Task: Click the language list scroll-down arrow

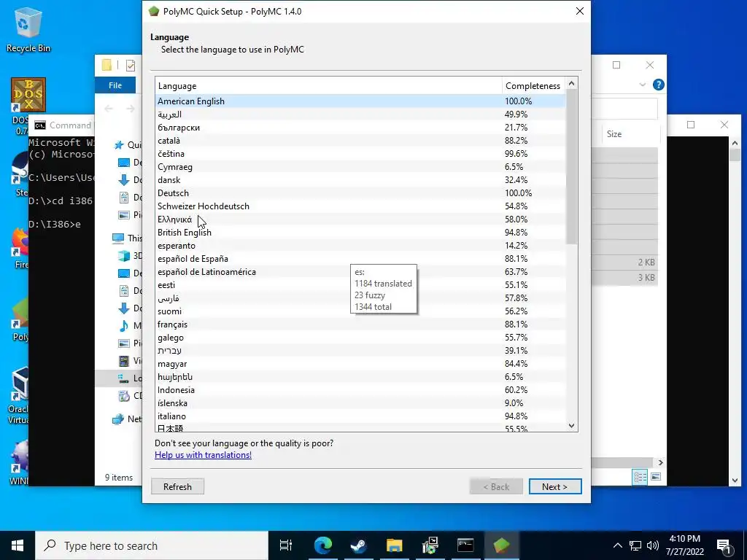Action: click(x=572, y=426)
